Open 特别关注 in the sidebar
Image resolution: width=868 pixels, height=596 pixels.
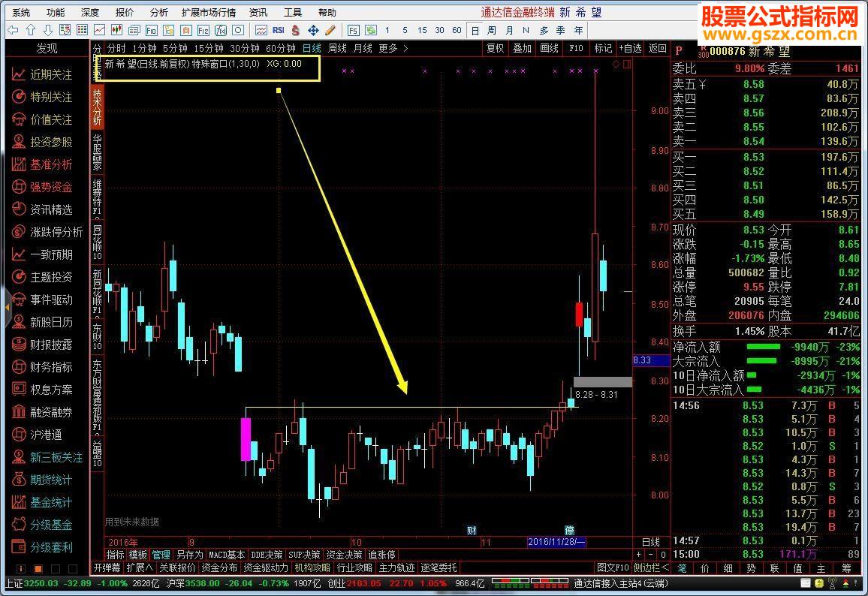tap(43, 98)
